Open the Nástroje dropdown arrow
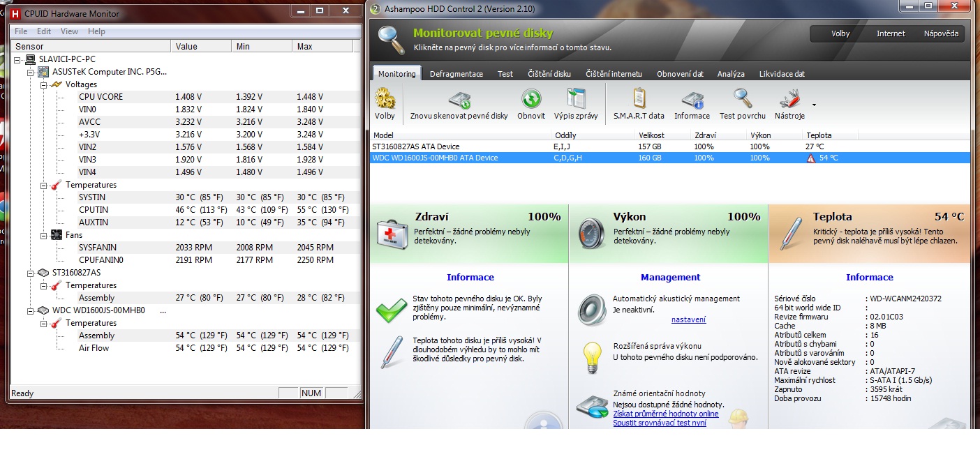Screen dimensions: 980x452 tap(814, 105)
